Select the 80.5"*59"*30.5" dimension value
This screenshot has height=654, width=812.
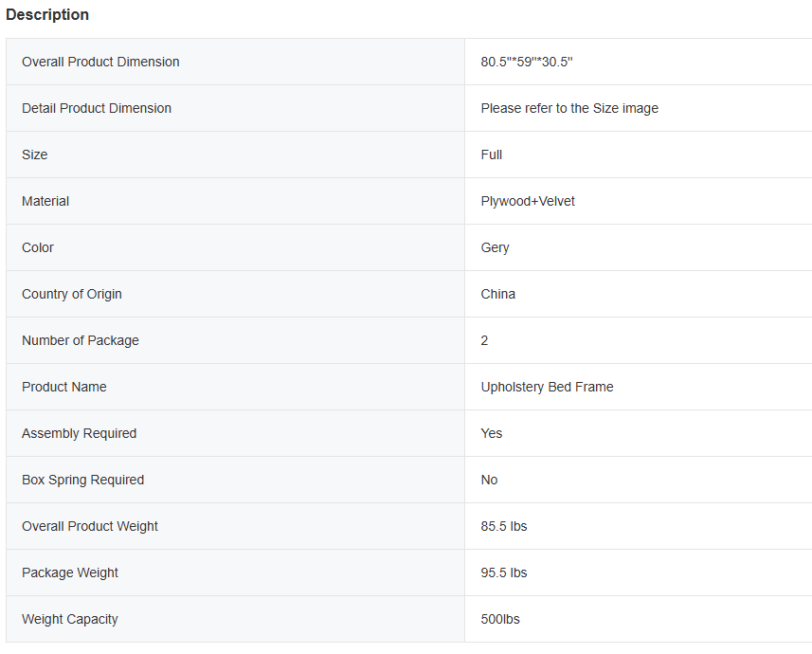click(527, 62)
